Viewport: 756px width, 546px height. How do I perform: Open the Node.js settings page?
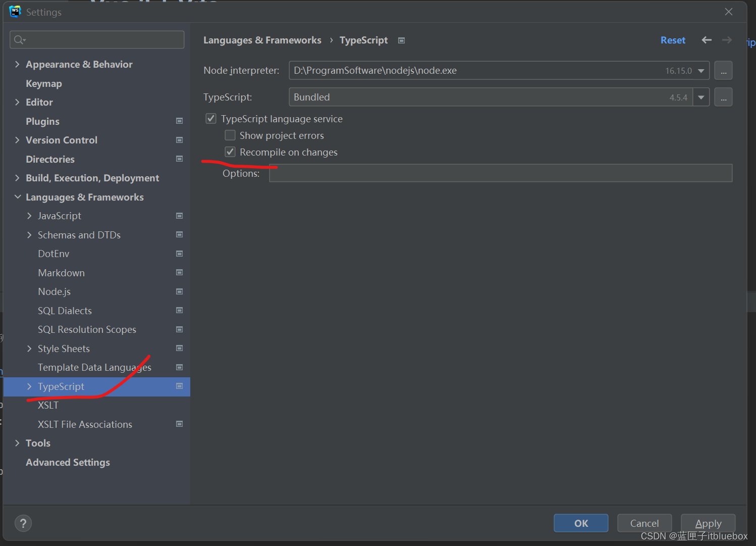(55, 291)
